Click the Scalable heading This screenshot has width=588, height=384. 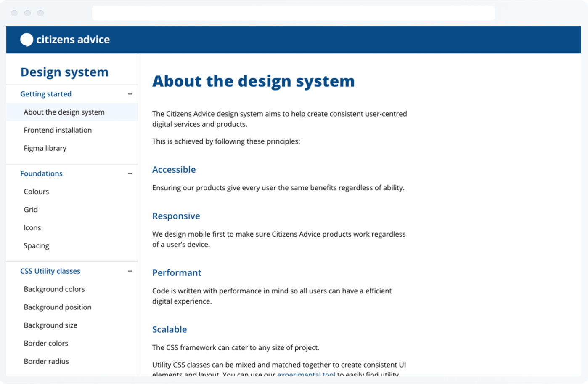170,329
